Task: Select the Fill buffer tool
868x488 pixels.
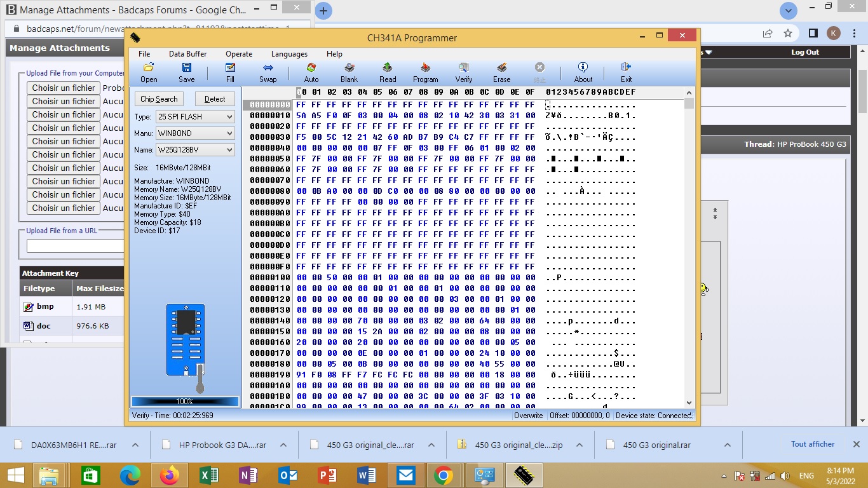Action: click(x=230, y=72)
